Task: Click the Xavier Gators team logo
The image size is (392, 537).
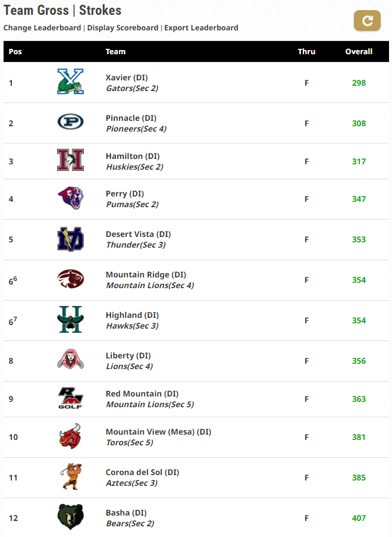Action: coord(70,82)
